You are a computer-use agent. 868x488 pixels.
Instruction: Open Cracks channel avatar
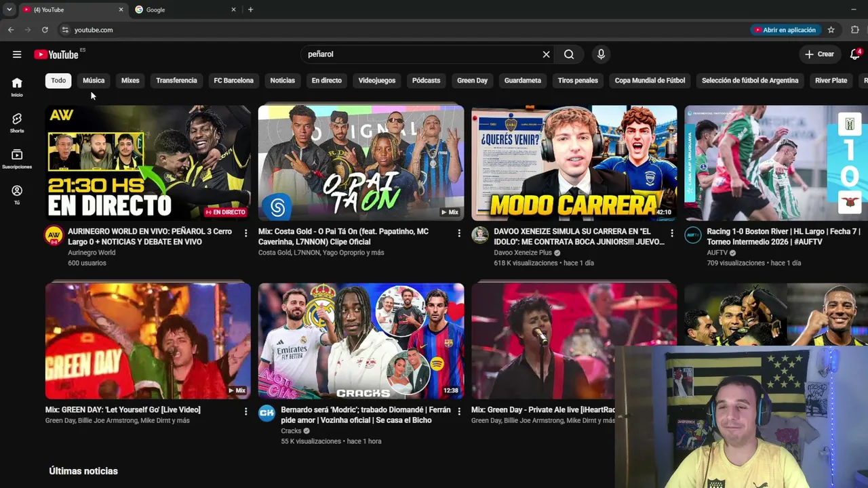267,413
